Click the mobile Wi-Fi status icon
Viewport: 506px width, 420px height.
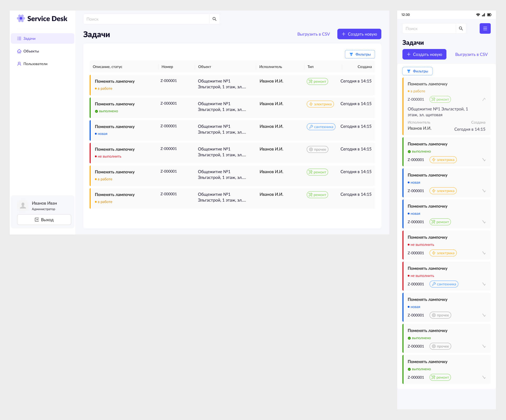coord(478,15)
